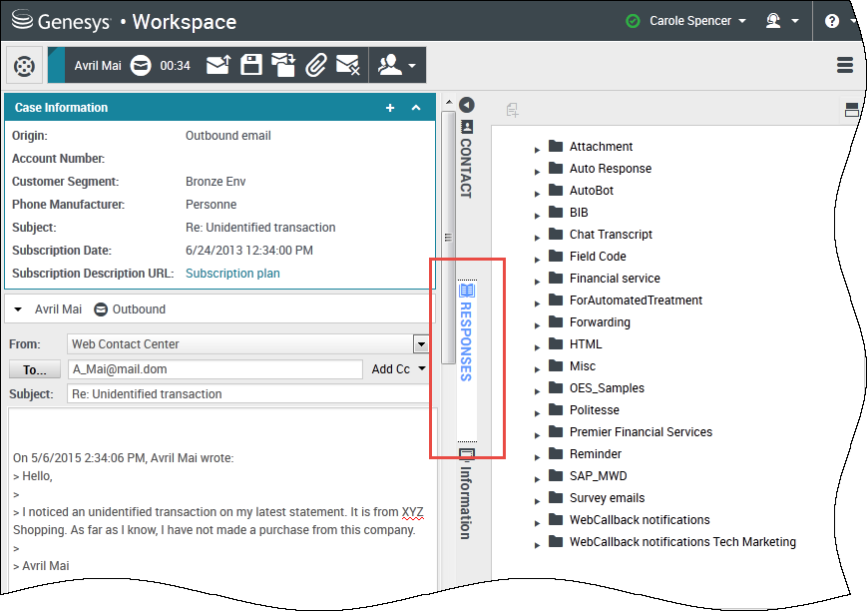Viewport: 868px width, 612px height.
Task: Open the Subscription plan link
Action: tap(232, 274)
